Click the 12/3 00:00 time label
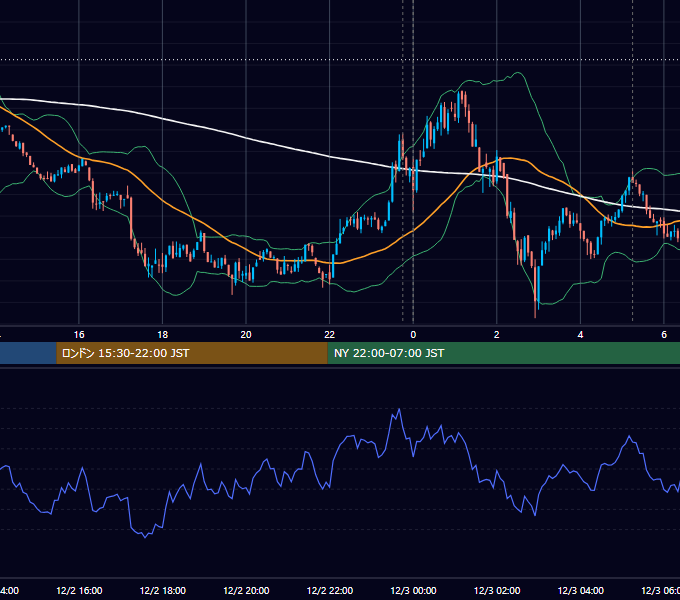The width and height of the screenshot is (680, 600). click(413, 590)
